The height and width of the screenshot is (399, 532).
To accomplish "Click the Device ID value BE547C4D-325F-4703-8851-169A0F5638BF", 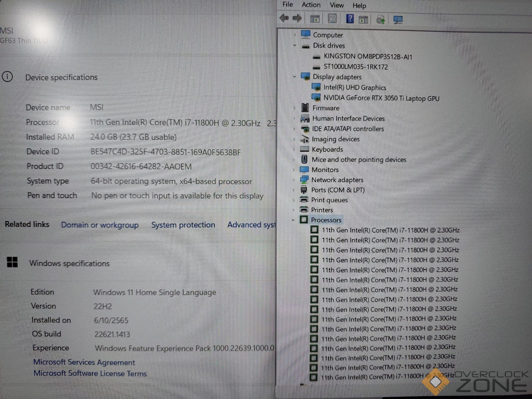I will tap(166, 152).
